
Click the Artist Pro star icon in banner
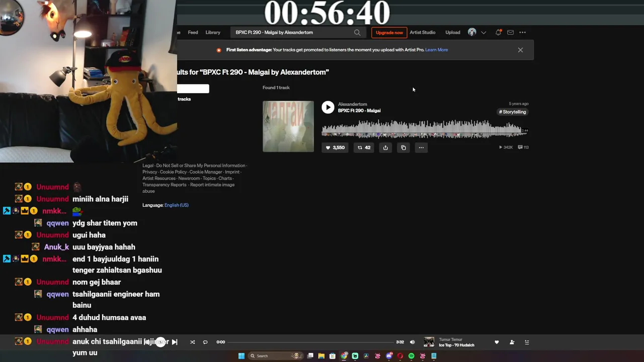[219, 50]
